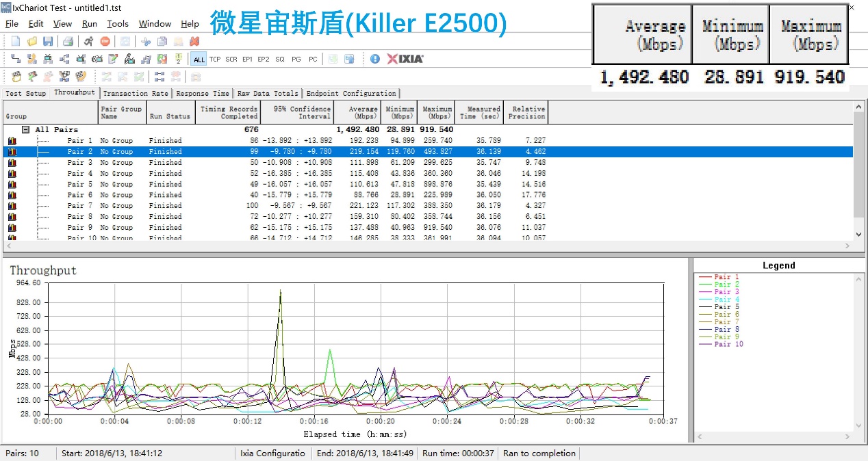This screenshot has width=868, height=461.
Task: Select the Pair 7 row in the table
Action: [x=428, y=206]
